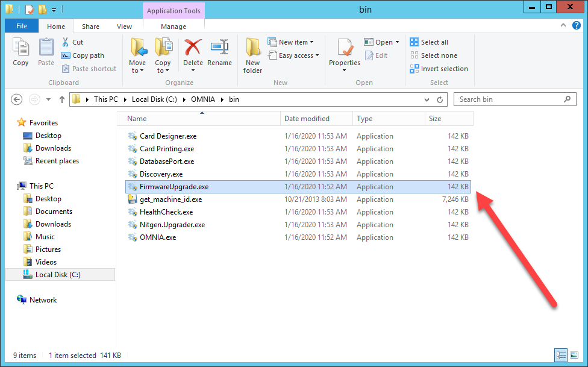
Task: Navigate to This PC breadcrumb
Action: (106, 99)
